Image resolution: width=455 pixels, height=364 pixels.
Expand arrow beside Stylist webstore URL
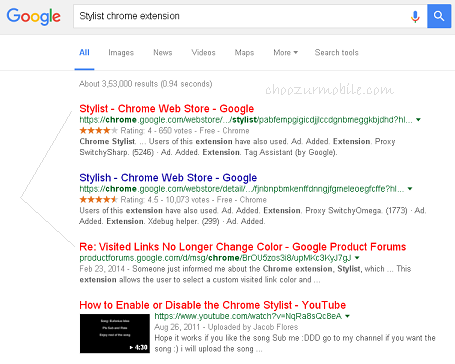[418, 120]
